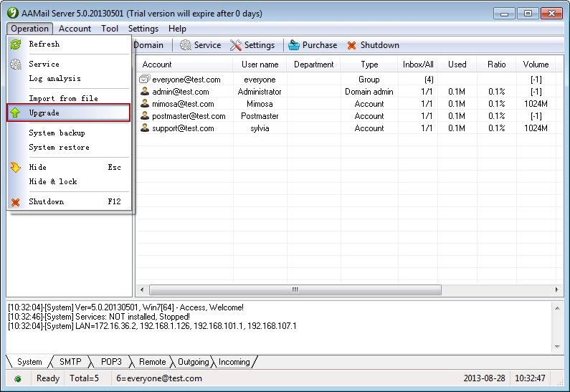Choose Refresh from the Operation menu
Image resolution: width=570 pixels, height=392 pixels.
[x=69, y=44]
